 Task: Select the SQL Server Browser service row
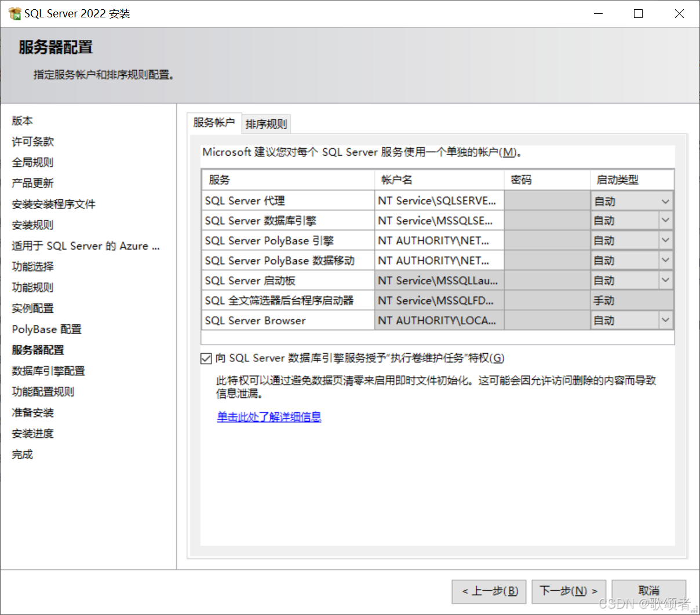coord(288,320)
